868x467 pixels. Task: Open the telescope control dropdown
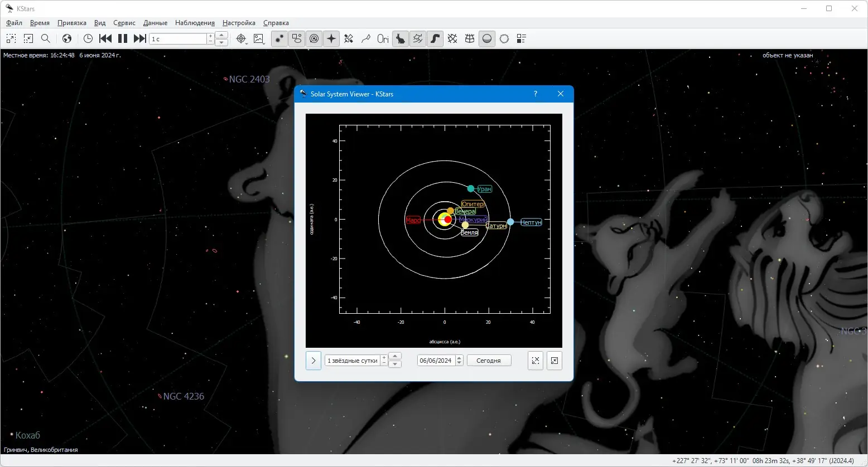242,38
